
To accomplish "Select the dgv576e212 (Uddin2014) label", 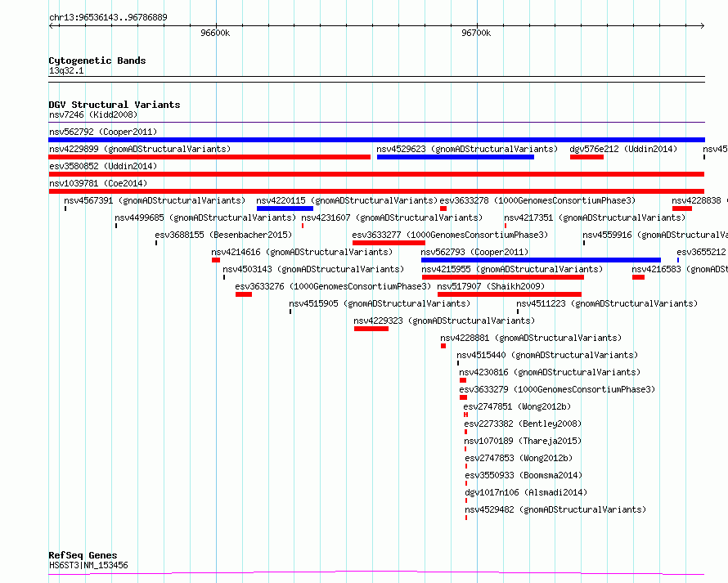I will pyautogui.click(x=623, y=149).
